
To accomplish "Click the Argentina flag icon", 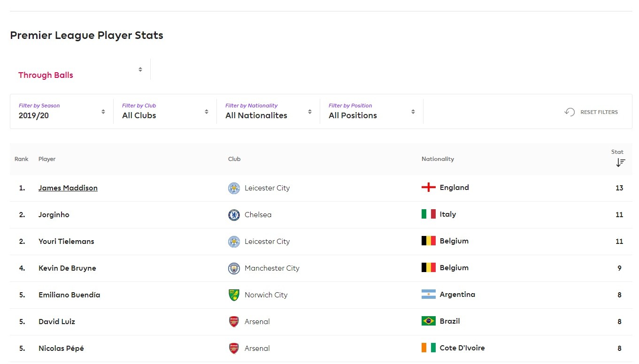I will pos(429,295).
